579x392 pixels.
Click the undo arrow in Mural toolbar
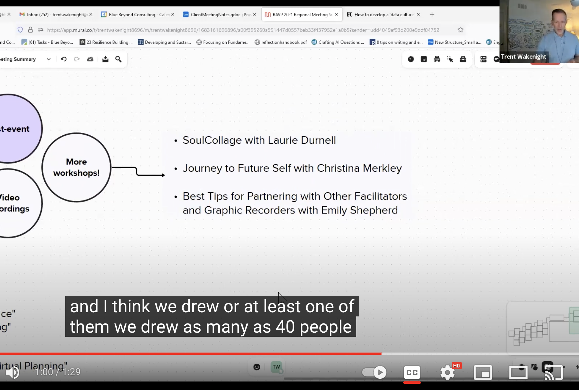click(64, 59)
